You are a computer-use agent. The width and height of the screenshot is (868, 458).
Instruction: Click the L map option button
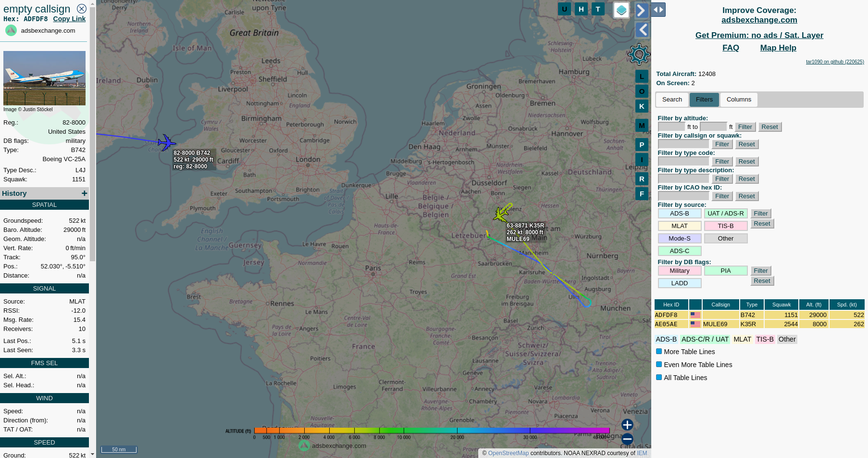(x=642, y=76)
